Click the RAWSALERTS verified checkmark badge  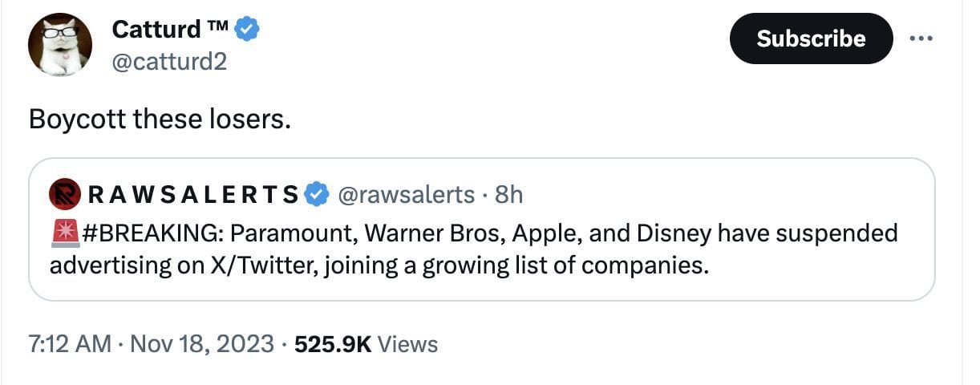click(x=318, y=195)
